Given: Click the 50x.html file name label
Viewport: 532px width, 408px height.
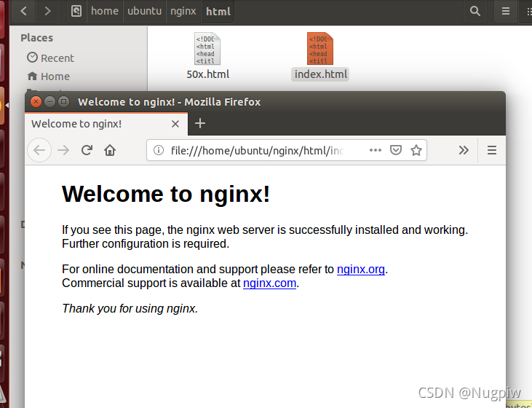Looking at the screenshot, I should [207, 74].
